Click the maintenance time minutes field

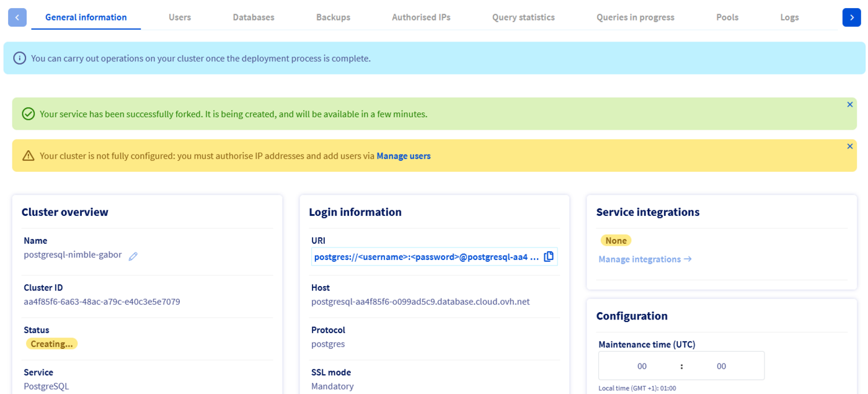point(721,366)
